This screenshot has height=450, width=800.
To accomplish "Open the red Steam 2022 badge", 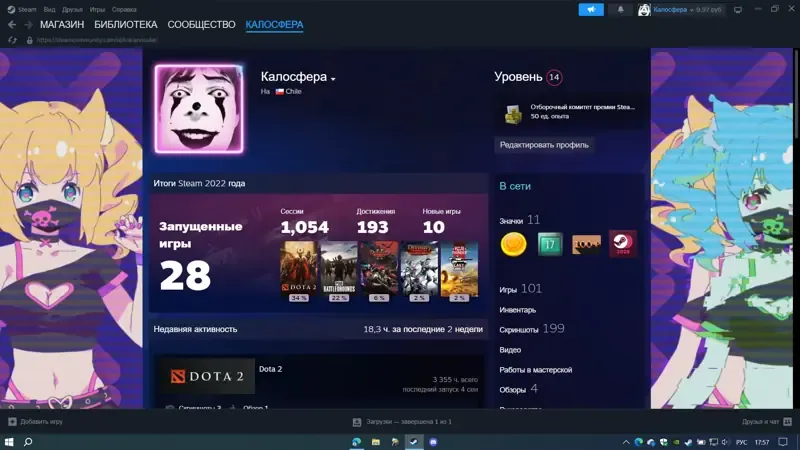I will point(623,244).
